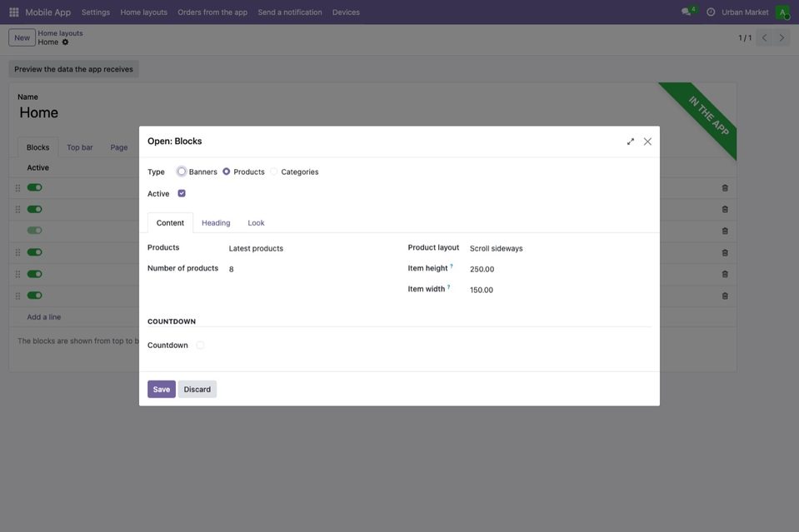The image size is (799, 532).
Task: Switch to the Look tab
Action: [256, 223]
